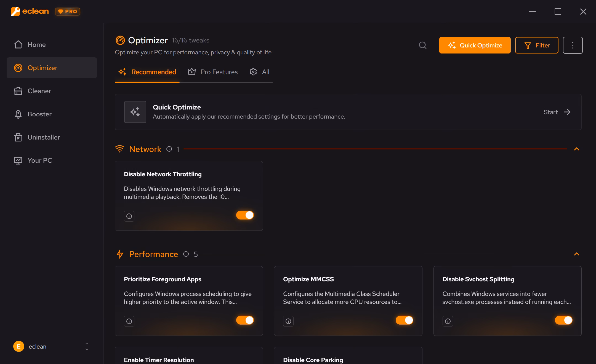Toggle Disable Svchost Splitting switch

click(564, 320)
